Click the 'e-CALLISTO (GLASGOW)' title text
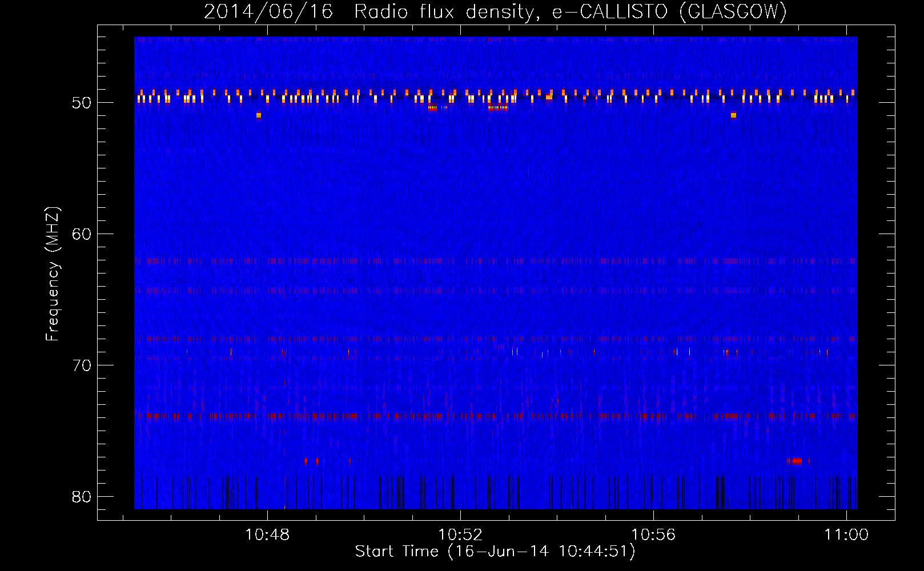This screenshot has width=924, height=571. point(669,11)
